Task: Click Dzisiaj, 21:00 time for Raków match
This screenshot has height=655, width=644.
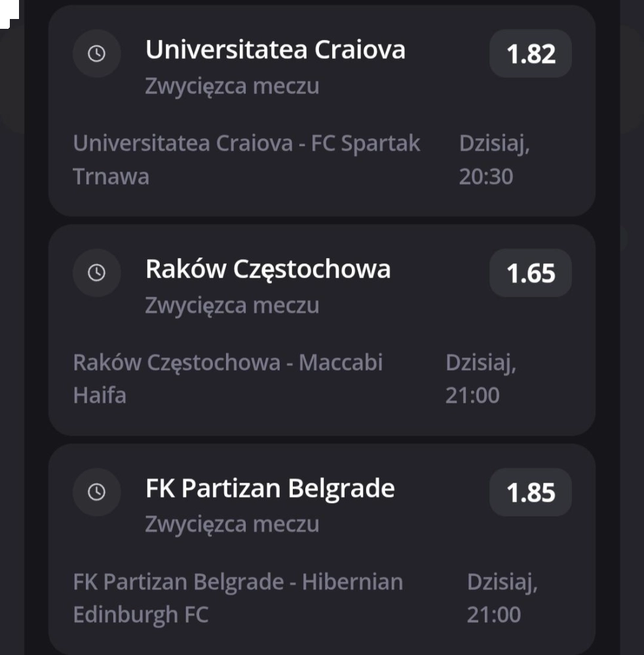Action: (x=481, y=379)
